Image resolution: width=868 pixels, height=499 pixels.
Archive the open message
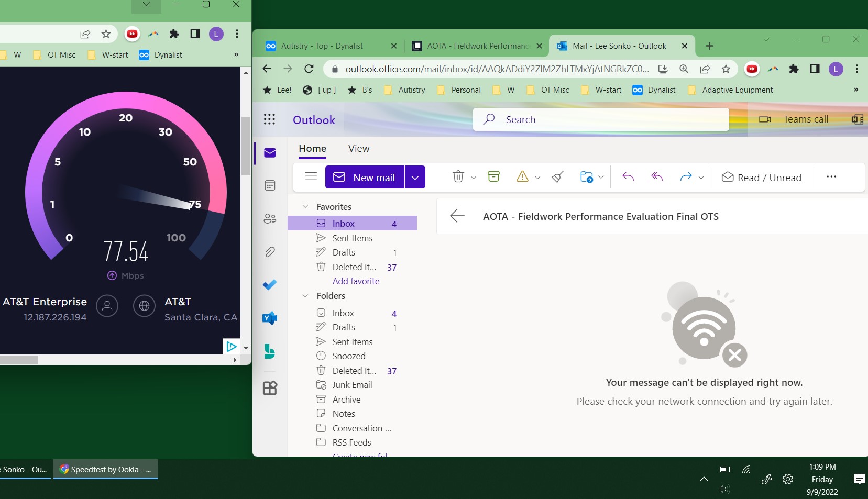coord(493,176)
